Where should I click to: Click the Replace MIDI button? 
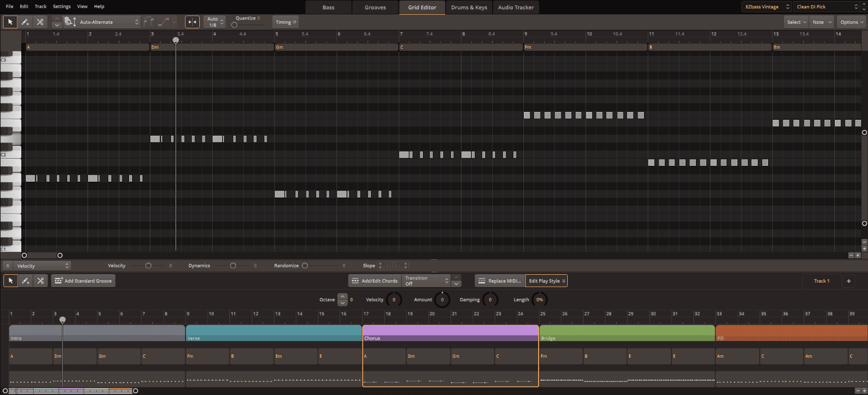pyautogui.click(x=500, y=281)
